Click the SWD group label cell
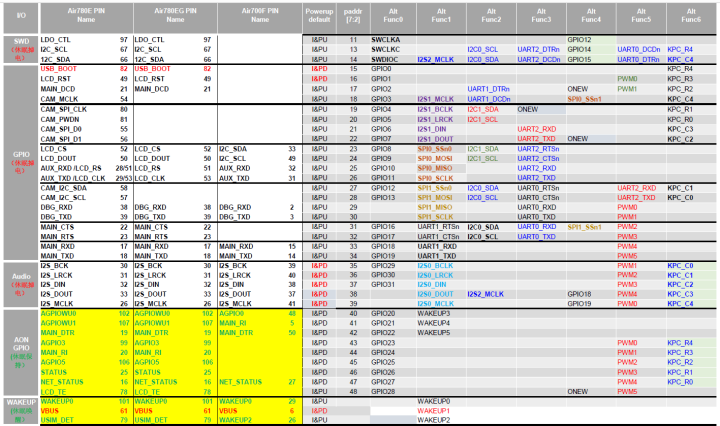Viewport: 720px width, 426px height. coord(21,50)
